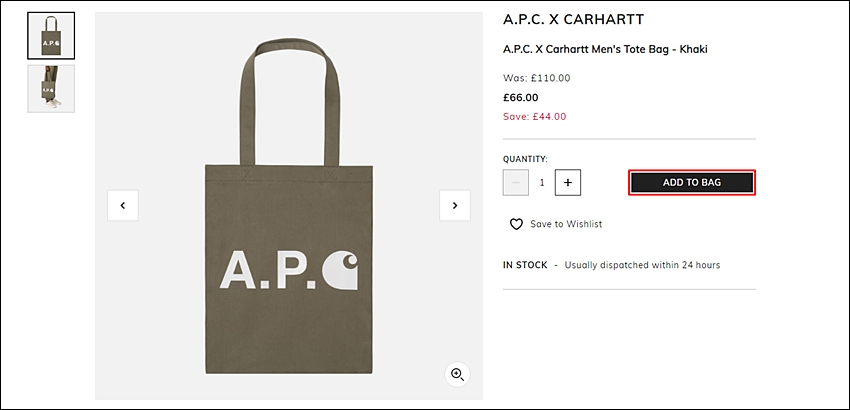Open the A.P.C. X CARHARTT brand heading
This screenshot has height=410, width=850.
[x=573, y=20]
